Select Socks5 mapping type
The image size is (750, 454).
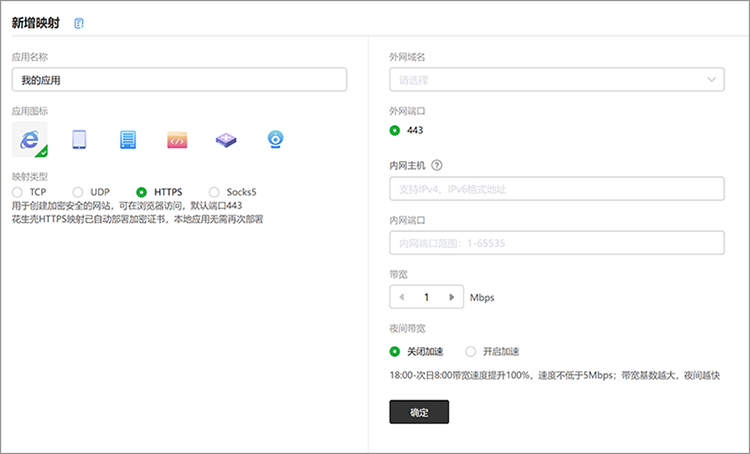pyautogui.click(x=214, y=192)
